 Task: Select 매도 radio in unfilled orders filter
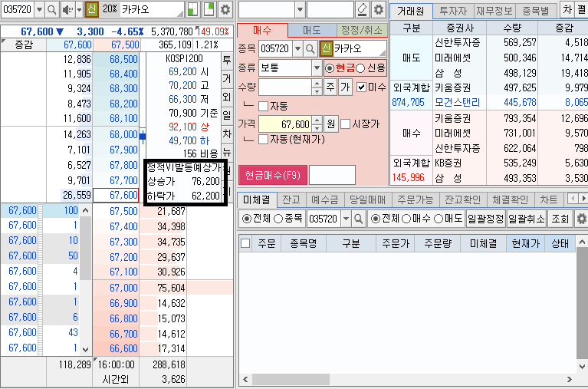pyautogui.click(x=439, y=219)
